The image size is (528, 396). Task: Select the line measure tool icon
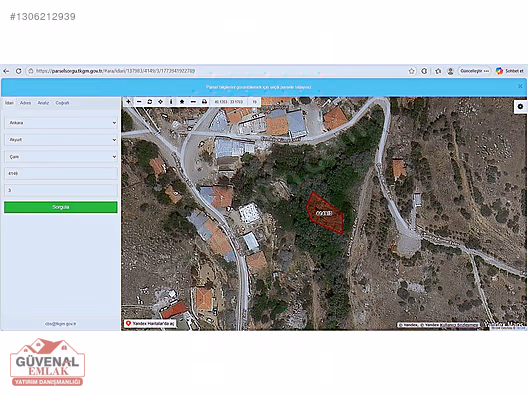point(193,101)
